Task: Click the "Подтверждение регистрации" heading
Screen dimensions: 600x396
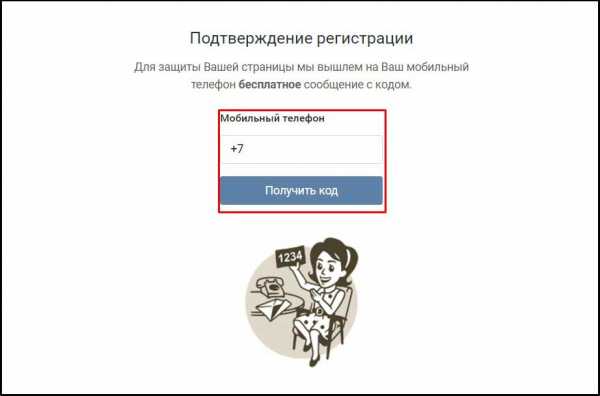Action: click(x=302, y=38)
